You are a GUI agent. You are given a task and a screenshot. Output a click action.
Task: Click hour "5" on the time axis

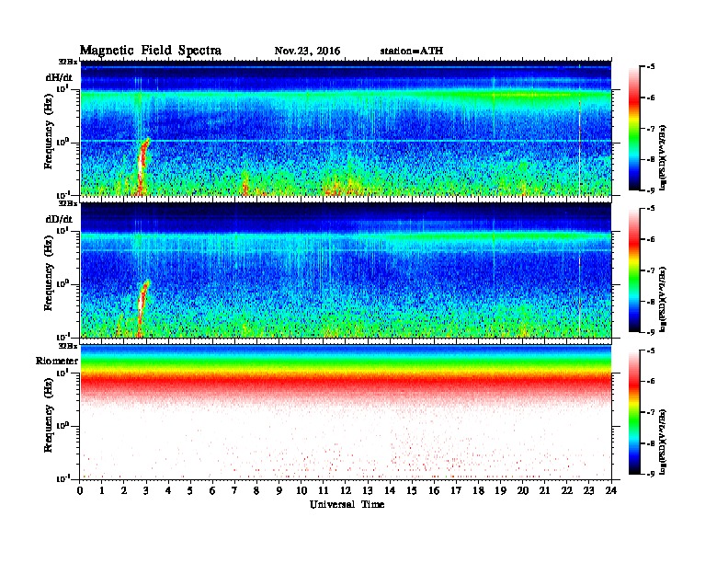pos(190,490)
